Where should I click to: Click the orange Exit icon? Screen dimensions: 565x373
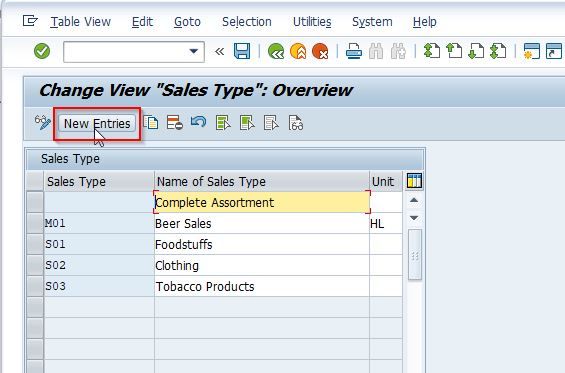(298, 51)
